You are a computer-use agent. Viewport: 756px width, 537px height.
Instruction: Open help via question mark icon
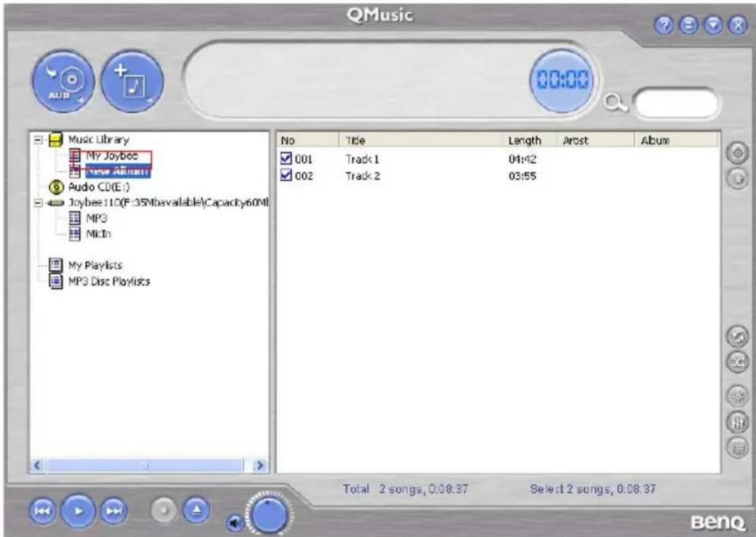point(664,26)
